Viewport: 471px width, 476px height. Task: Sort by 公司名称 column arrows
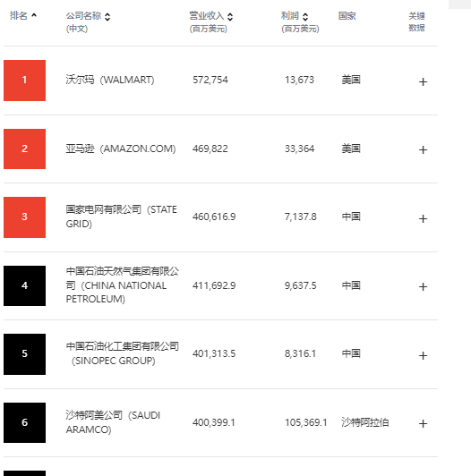[107, 17]
